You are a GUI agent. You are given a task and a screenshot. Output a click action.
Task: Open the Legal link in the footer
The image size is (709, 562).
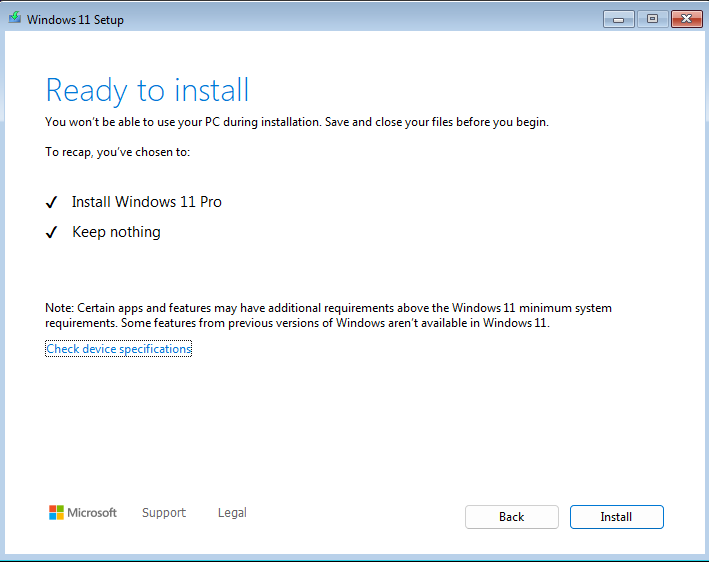coord(232,513)
